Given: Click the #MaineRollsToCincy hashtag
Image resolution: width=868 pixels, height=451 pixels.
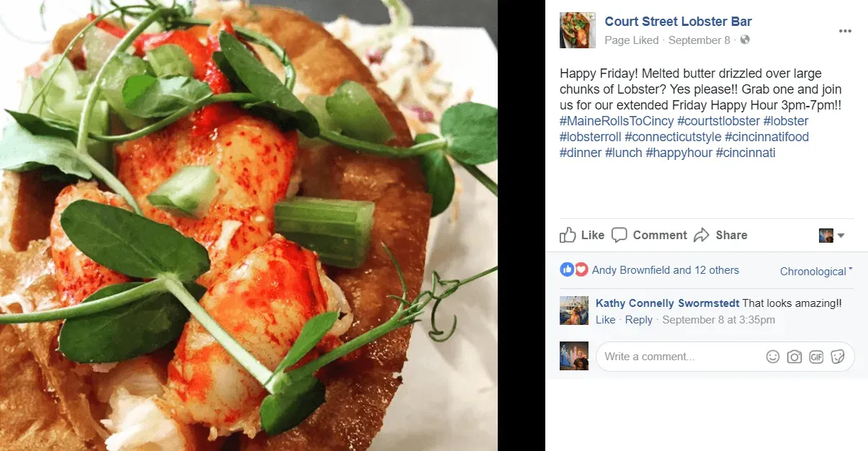Looking at the screenshot, I should coord(617,121).
